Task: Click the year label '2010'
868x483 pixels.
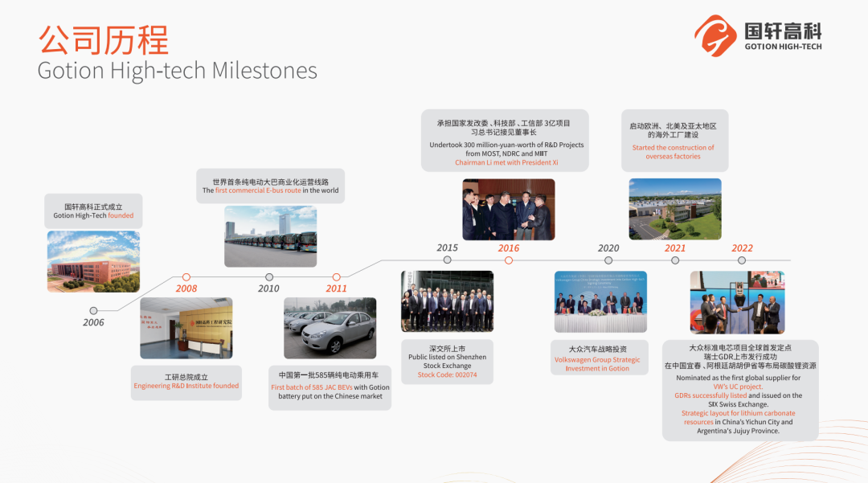Action: tap(268, 289)
